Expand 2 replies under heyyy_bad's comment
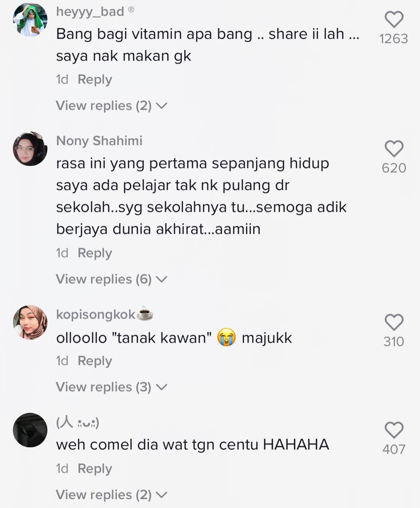The image size is (420, 508). click(112, 106)
